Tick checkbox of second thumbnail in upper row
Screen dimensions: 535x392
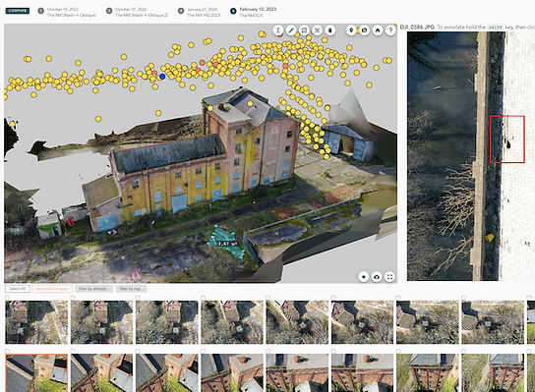pyautogui.click(x=73, y=298)
